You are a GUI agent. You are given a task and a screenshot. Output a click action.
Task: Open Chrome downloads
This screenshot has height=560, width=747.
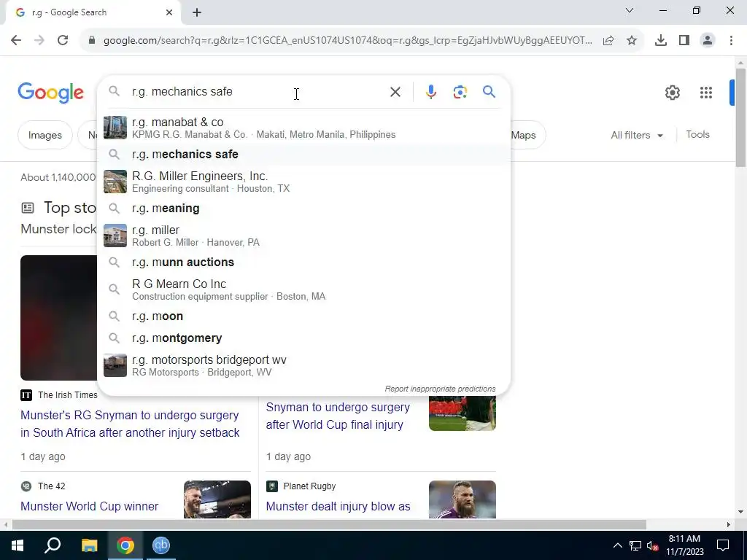tap(661, 41)
